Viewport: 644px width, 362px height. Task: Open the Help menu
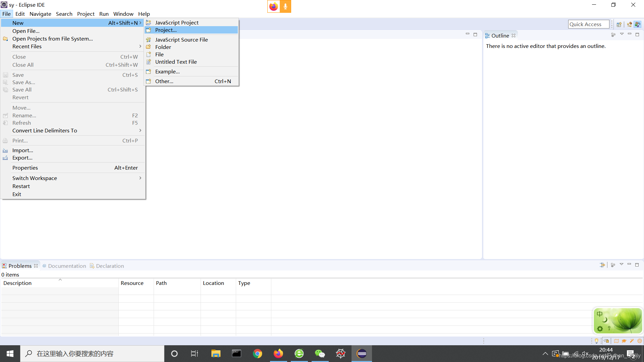[x=144, y=14]
